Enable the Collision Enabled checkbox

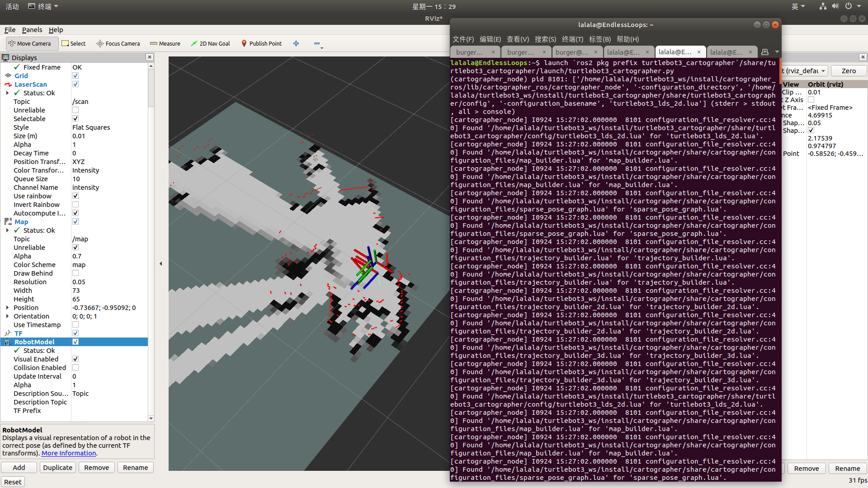click(75, 368)
